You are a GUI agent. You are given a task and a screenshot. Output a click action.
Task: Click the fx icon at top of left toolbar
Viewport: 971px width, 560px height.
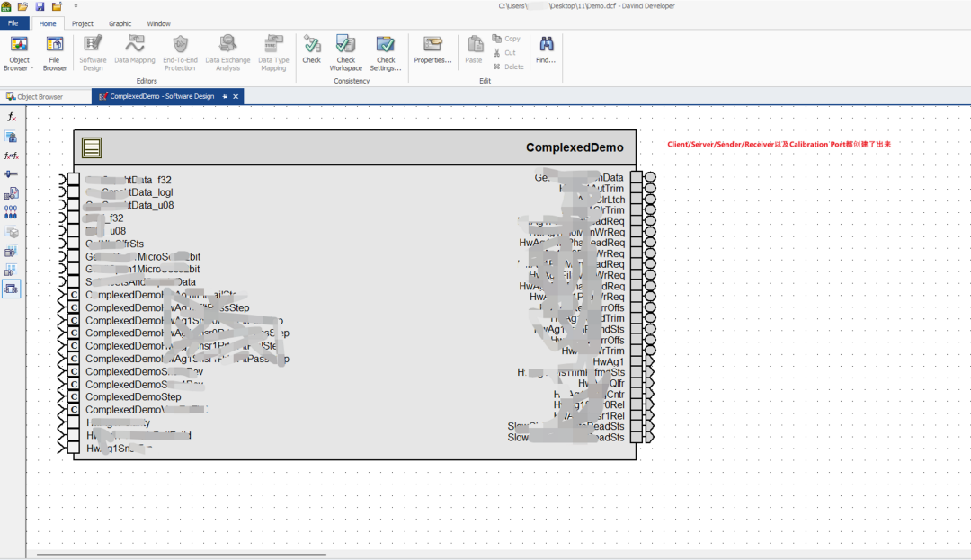11,116
